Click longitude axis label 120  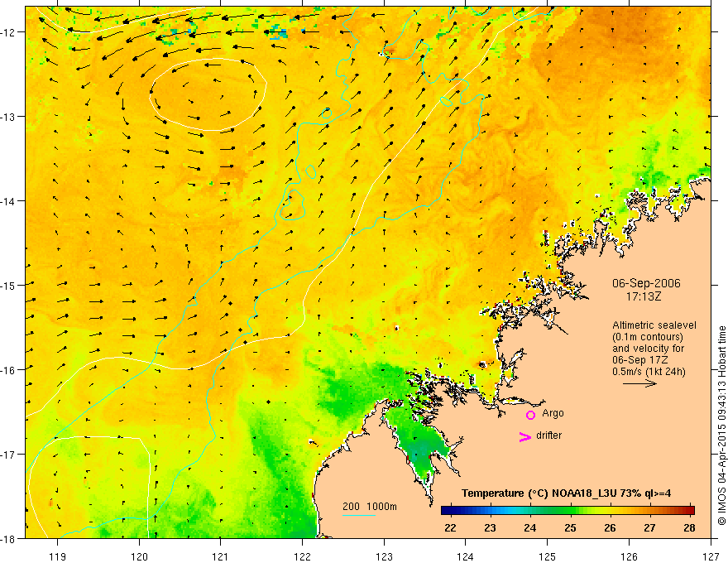(x=139, y=556)
